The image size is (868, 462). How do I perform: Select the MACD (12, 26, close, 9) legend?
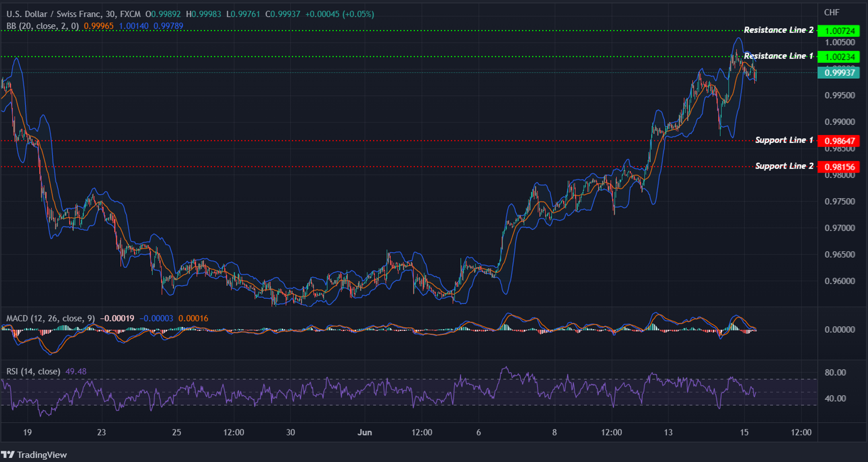(49, 319)
